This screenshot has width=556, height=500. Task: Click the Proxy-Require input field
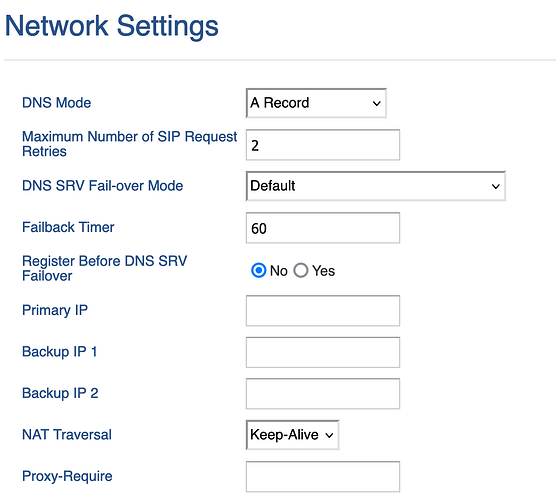tap(323, 477)
